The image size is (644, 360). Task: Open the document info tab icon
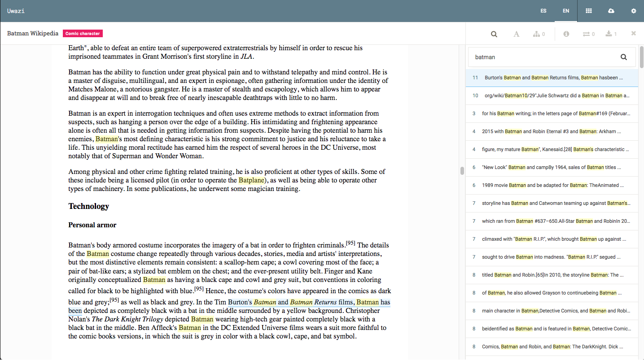coord(566,34)
